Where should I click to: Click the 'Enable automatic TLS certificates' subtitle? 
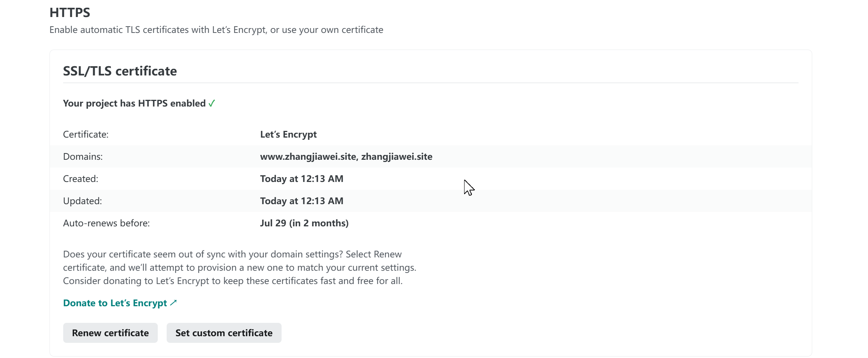pos(216,30)
